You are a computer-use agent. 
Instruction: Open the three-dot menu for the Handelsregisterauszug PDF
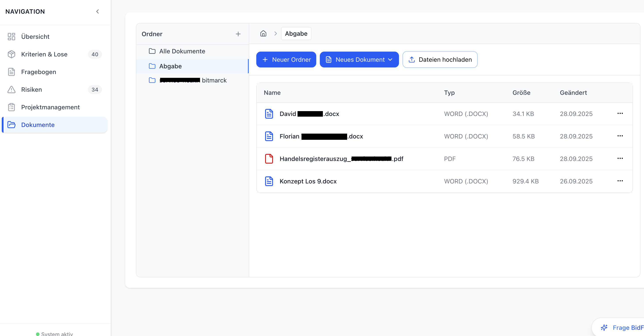pos(620,158)
